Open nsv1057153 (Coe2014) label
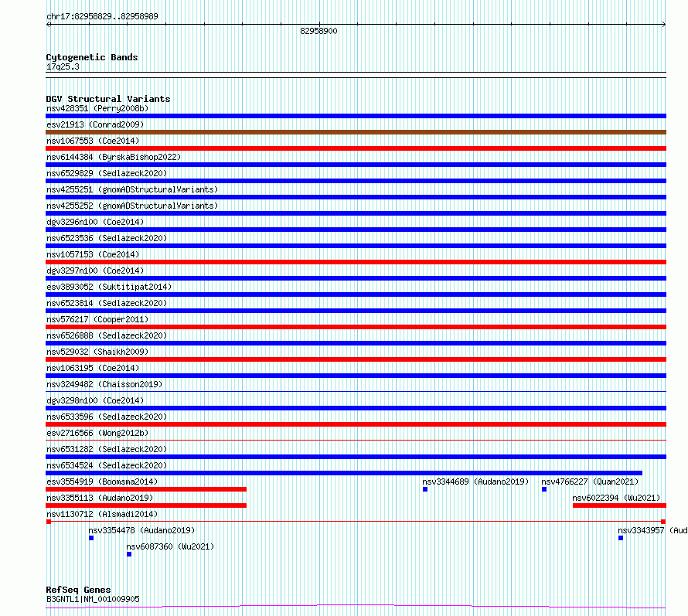The image size is (688, 616). [x=93, y=254]
